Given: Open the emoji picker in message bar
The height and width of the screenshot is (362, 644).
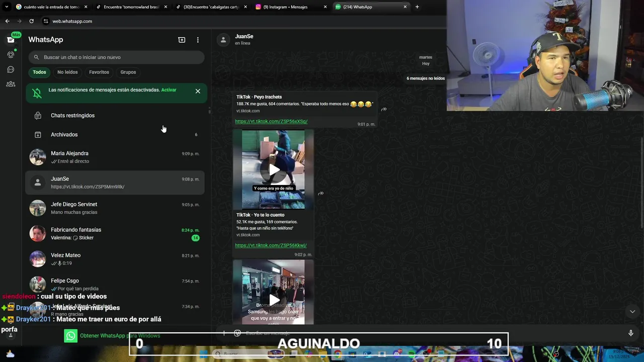Looking at the screenshot, I should click(237, 333).
